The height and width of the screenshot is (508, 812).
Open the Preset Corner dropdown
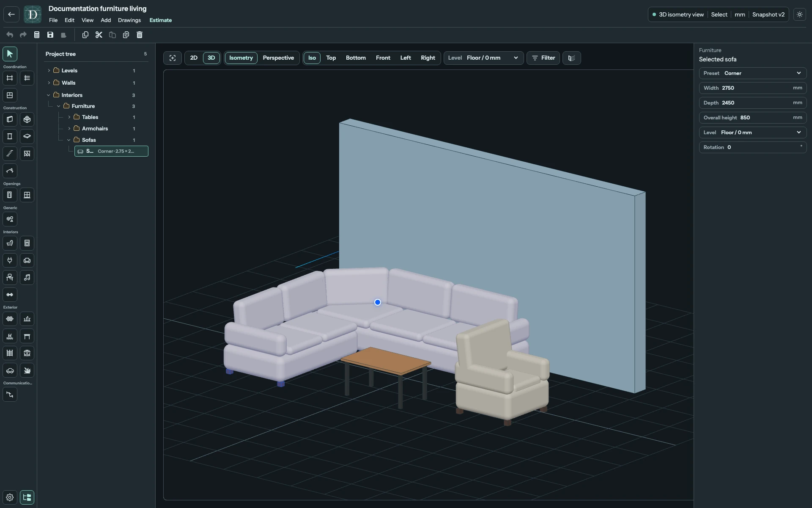[x=753, y=73]
